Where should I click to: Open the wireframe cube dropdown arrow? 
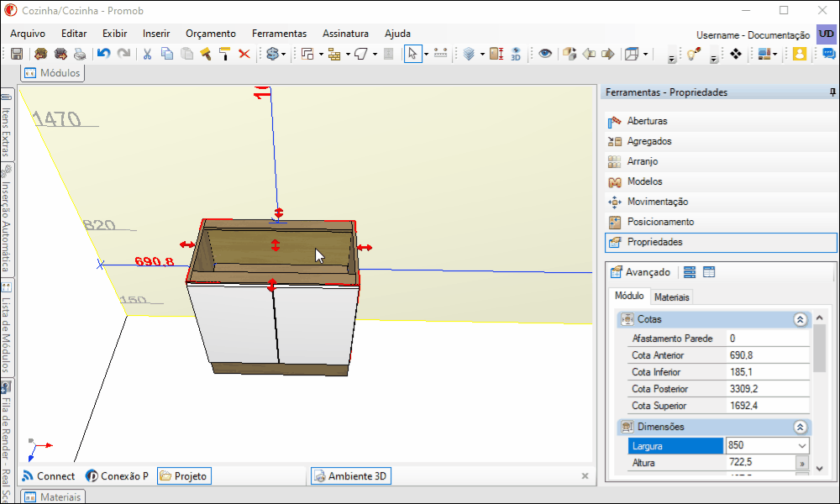click(645, 54)
